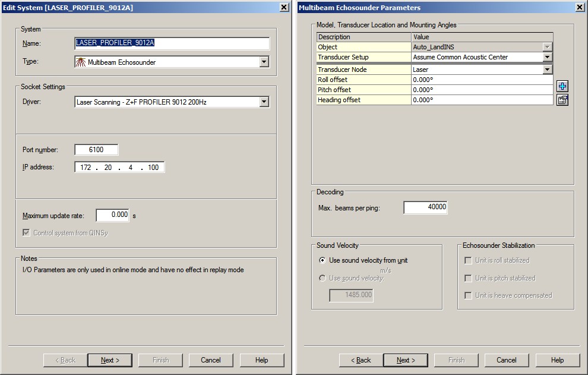Cancel the Multibeam Echosounder Parameters dialog
Viewport: 588px width, 375px height.
(507, 360)
